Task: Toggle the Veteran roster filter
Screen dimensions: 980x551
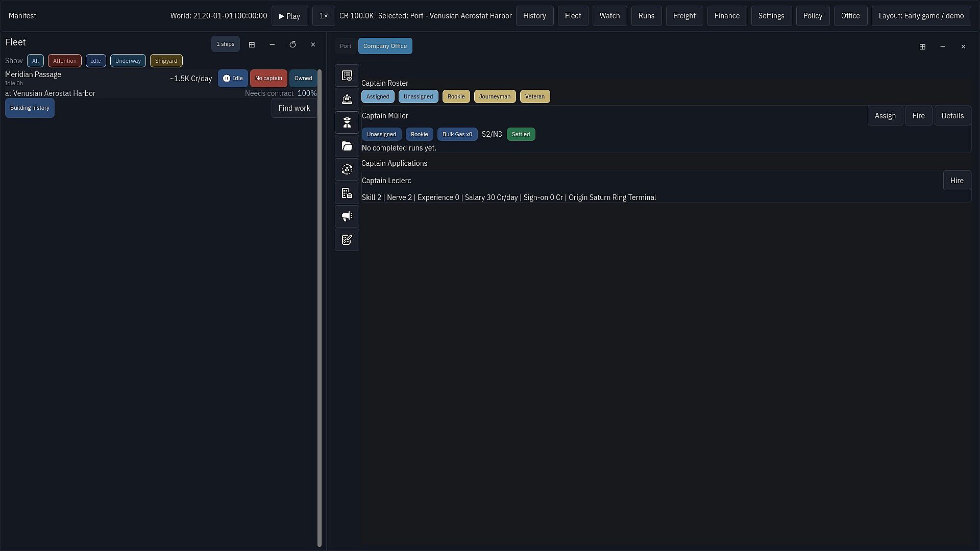Action: (x=535, y=97)
